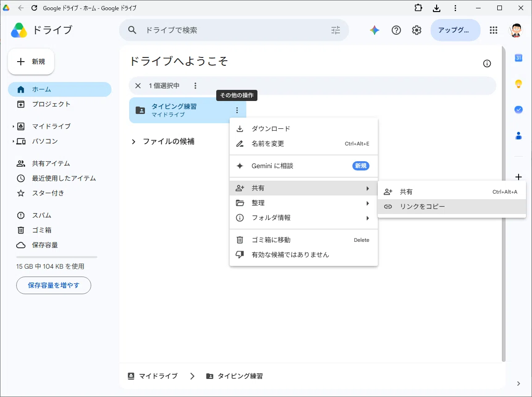Open the settings gear icon

point(417,30)
